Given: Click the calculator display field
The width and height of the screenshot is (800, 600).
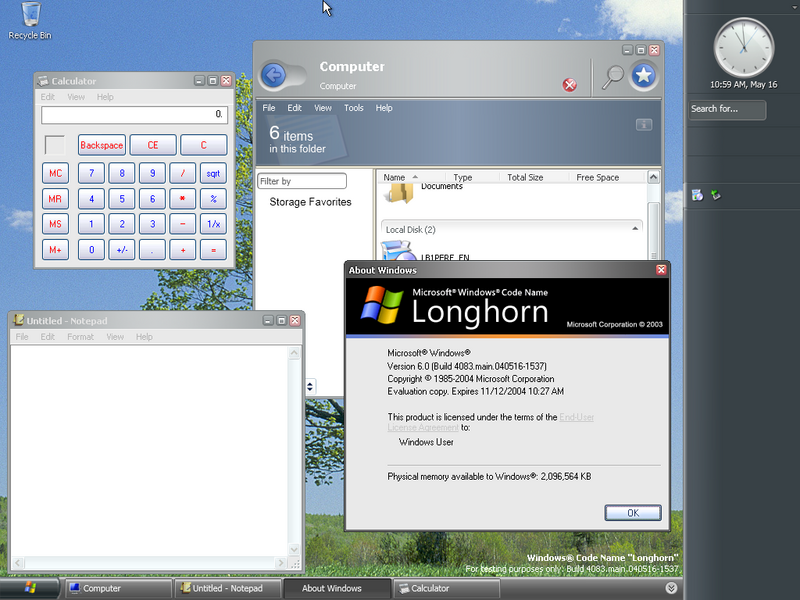Looking at the screenshot, I should point(134,114).
